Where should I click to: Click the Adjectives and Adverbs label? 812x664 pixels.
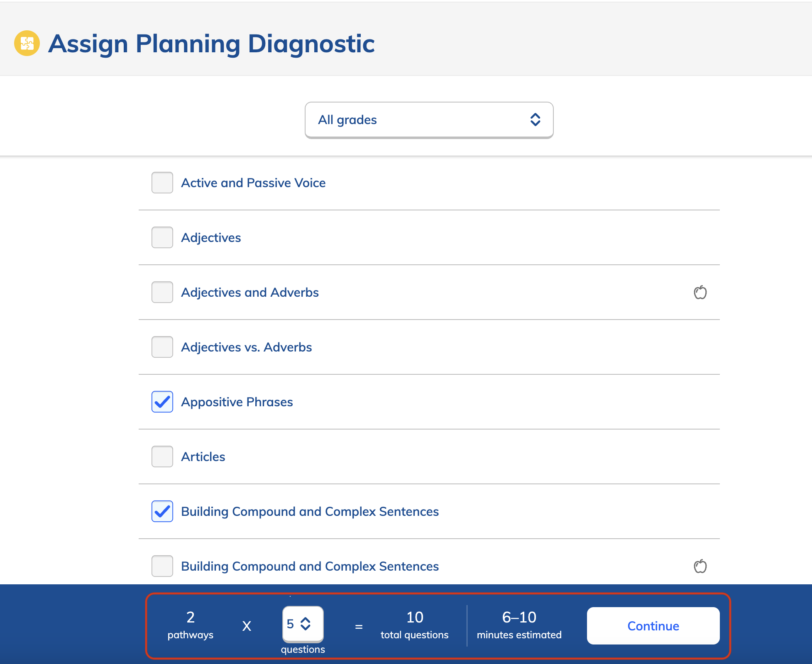point(250,293)
